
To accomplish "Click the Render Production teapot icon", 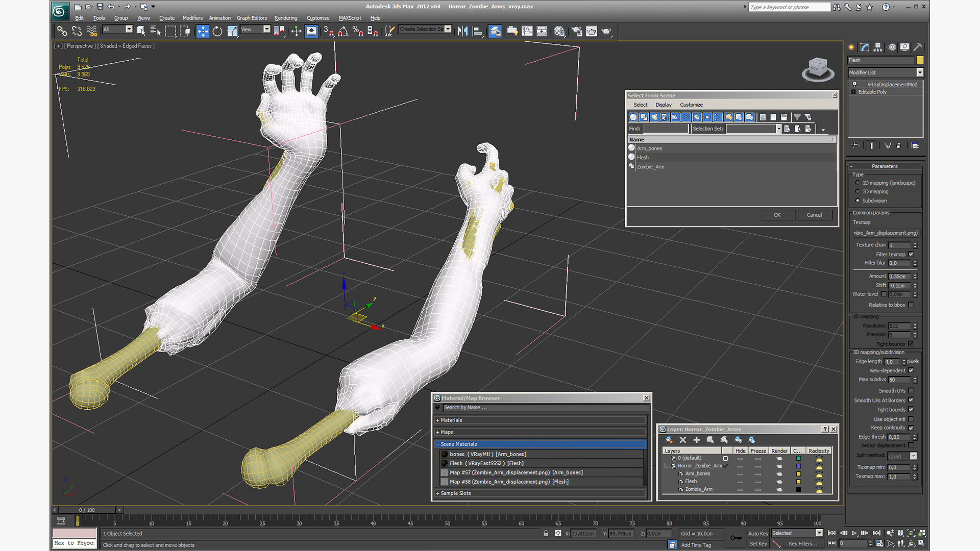I will 606,31.
